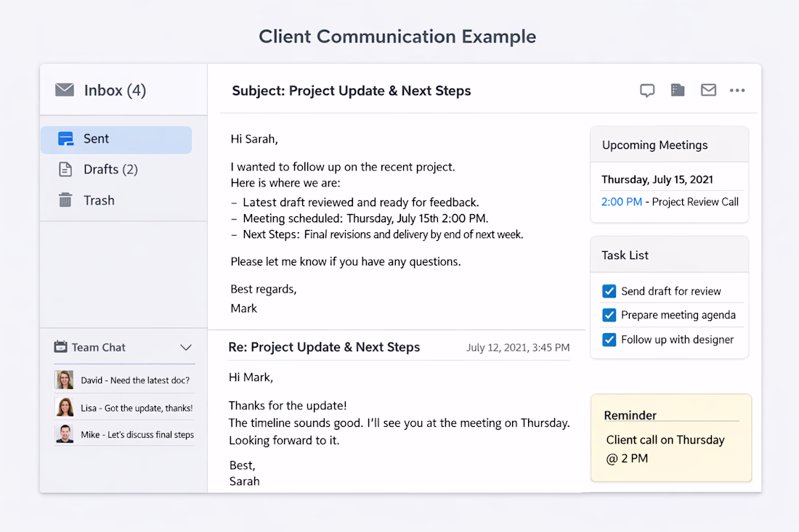Image resolution: width=799 pixels, height=532 pixels.
Task: Click Thursday, July 15, 2021 meeting date
Action: tap(657, 179)
